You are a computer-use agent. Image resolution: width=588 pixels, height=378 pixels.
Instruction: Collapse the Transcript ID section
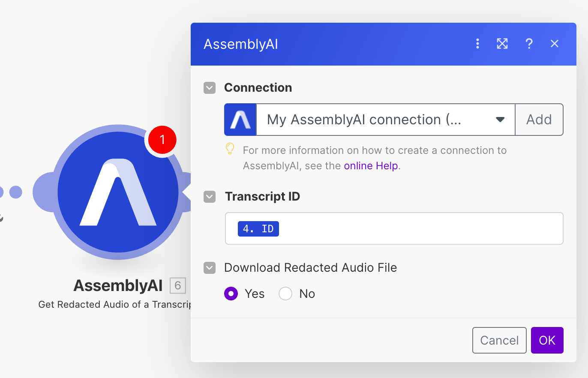209,197
